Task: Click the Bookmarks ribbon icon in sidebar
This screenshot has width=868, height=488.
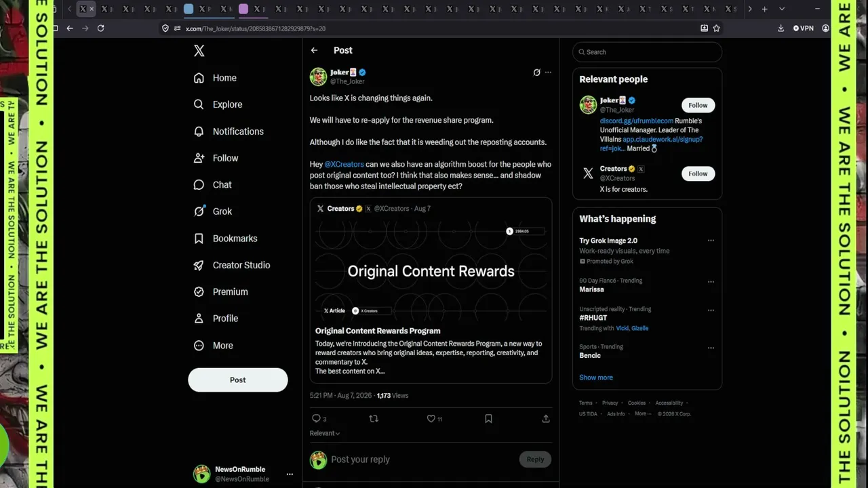Action: [199, 239]
